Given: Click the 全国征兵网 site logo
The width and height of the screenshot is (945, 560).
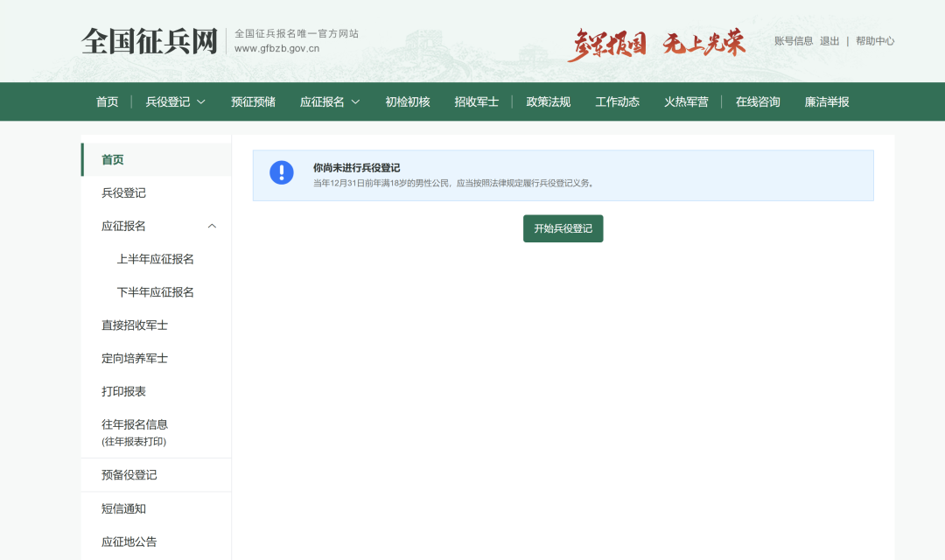Looking at the screenshot, I should [150, 41].
